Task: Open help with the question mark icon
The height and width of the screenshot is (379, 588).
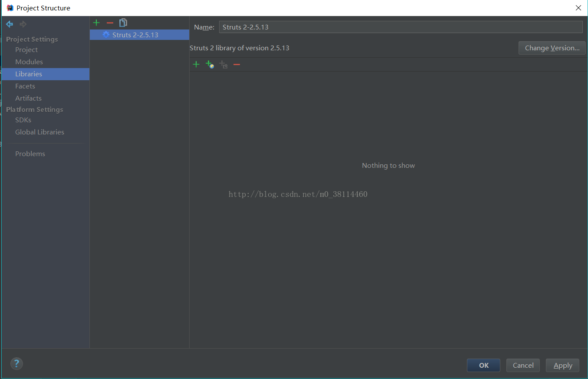Action: pos(16,363)
